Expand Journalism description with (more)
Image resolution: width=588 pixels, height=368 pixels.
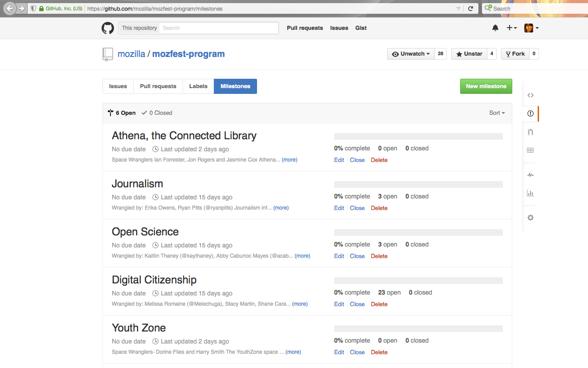281,208
